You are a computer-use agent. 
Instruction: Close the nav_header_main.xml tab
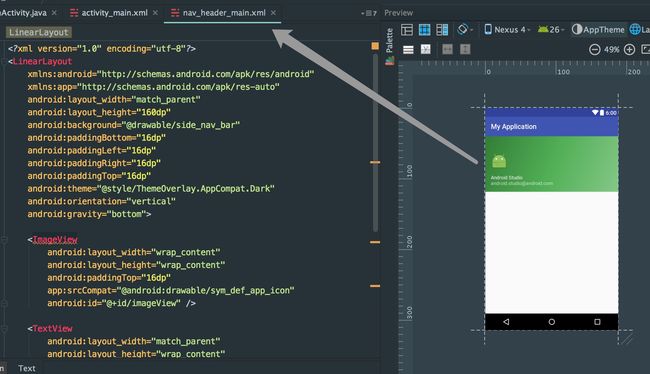click(273, 13)
